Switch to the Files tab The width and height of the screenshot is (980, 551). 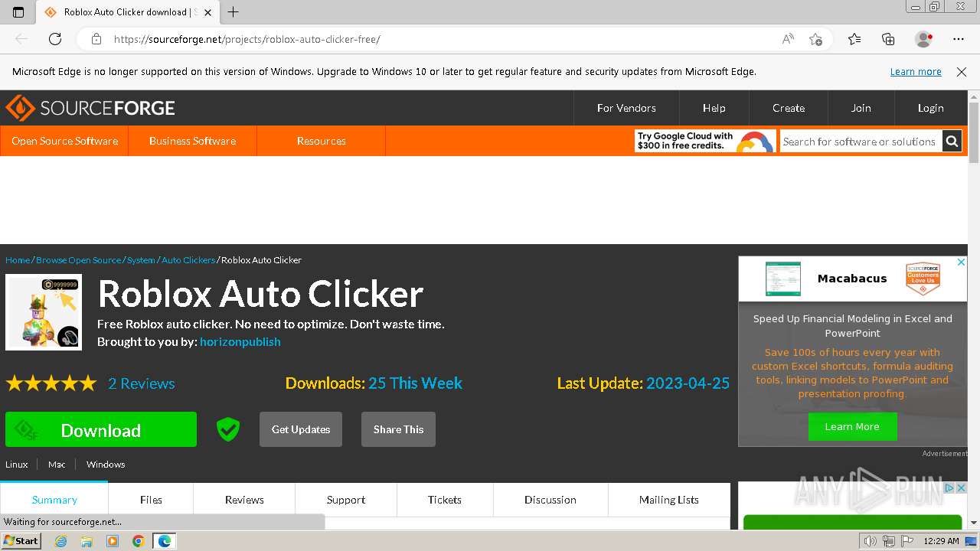click(x=151, y=500)
